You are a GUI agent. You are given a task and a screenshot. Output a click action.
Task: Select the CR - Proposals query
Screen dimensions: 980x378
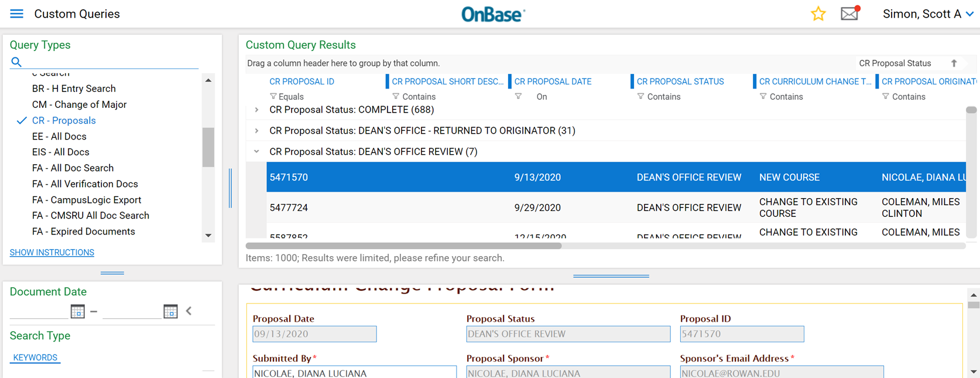click(64, 120)
